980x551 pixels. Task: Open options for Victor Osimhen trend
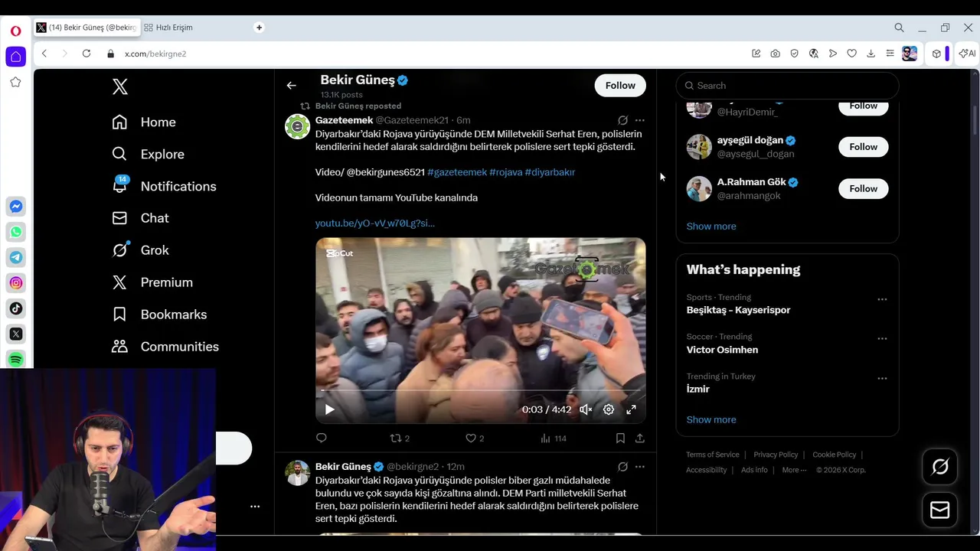882,338
